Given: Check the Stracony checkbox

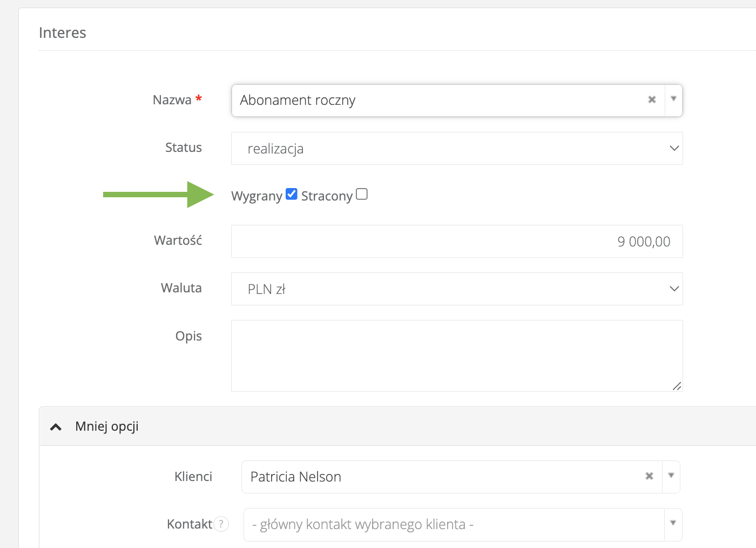Looking at the screenshot, I should pyautogui.click(x=362, y=194).
